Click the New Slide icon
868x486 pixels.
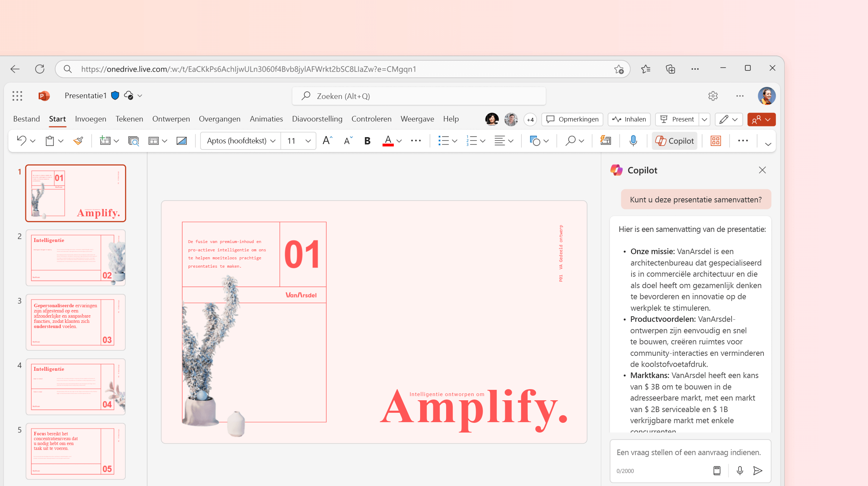tap(105, 141)
